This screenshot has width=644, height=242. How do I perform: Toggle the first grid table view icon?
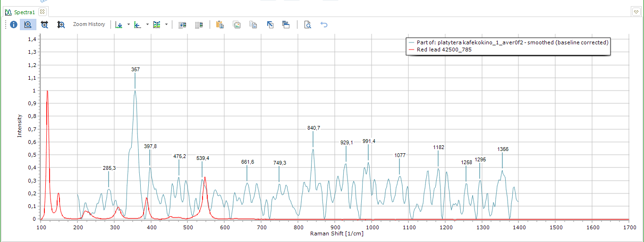182,25
